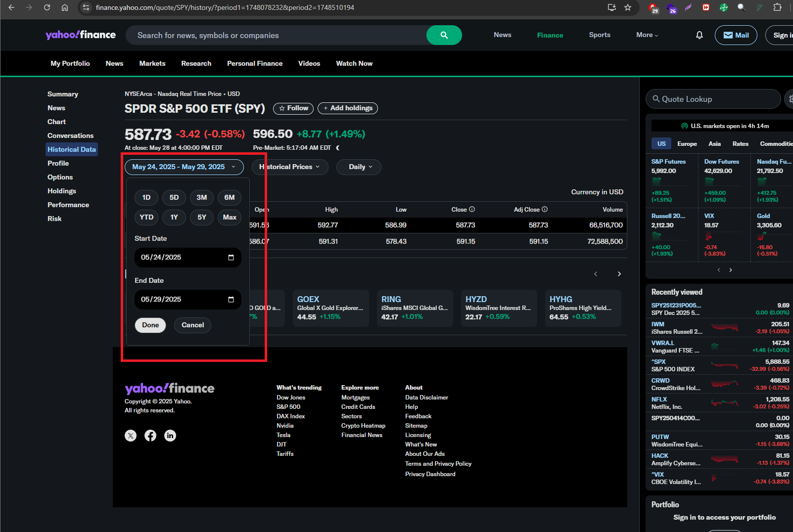
Task: Confirm date range with Done
Action: pyautogui.click(x=150, y=325)
